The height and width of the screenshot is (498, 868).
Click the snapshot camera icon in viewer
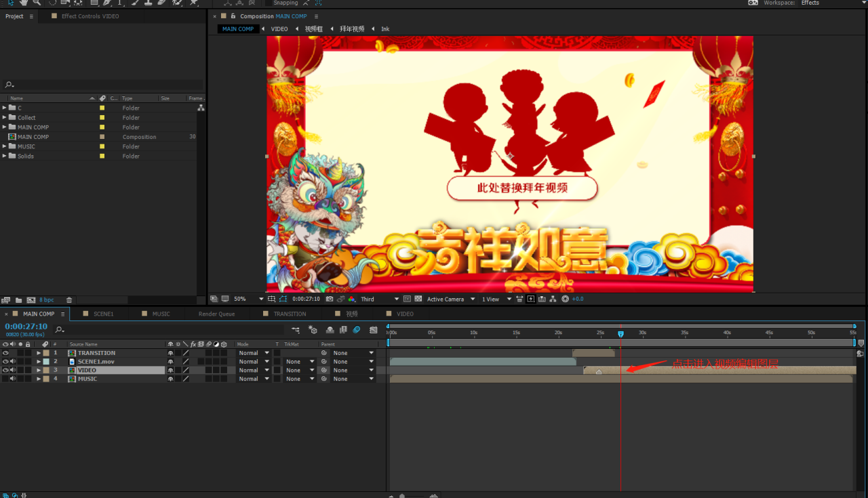click(330, 299)
